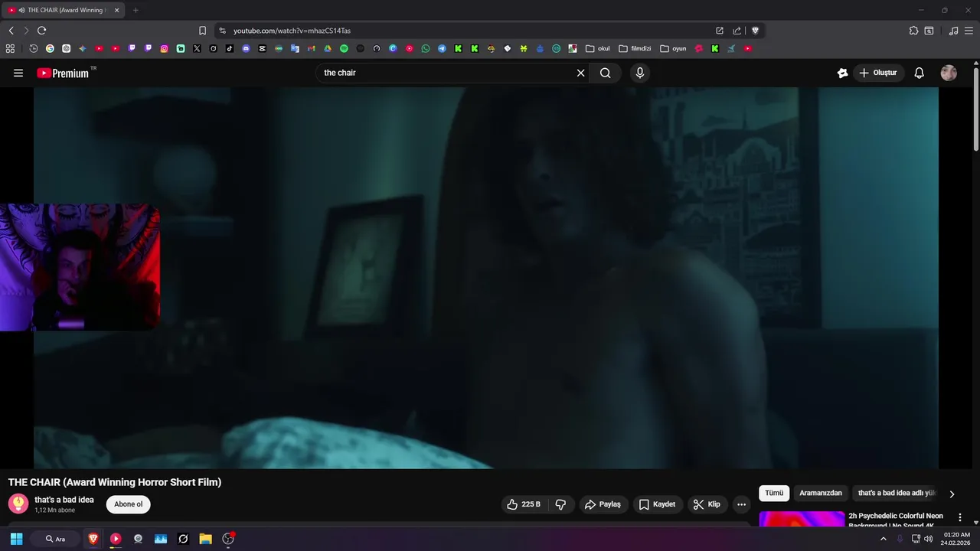
Task: Expand the filmdizi bookmarks folder
Action: pyautogui.click(x=635, y=48)
